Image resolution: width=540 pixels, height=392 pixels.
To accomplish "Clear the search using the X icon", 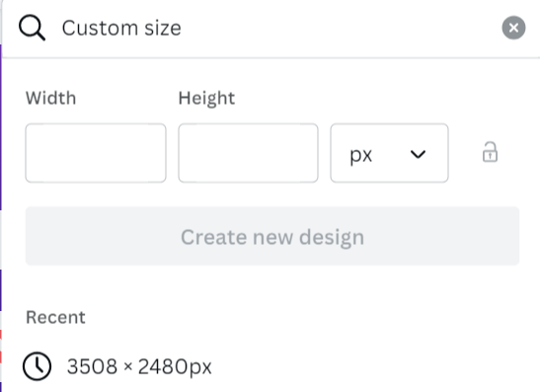I will [513, 28].
